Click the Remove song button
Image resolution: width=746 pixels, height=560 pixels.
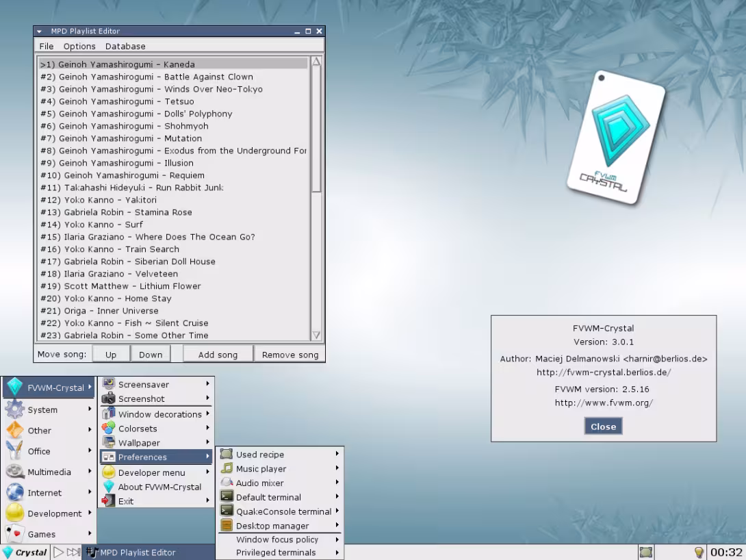click(290, 355)
